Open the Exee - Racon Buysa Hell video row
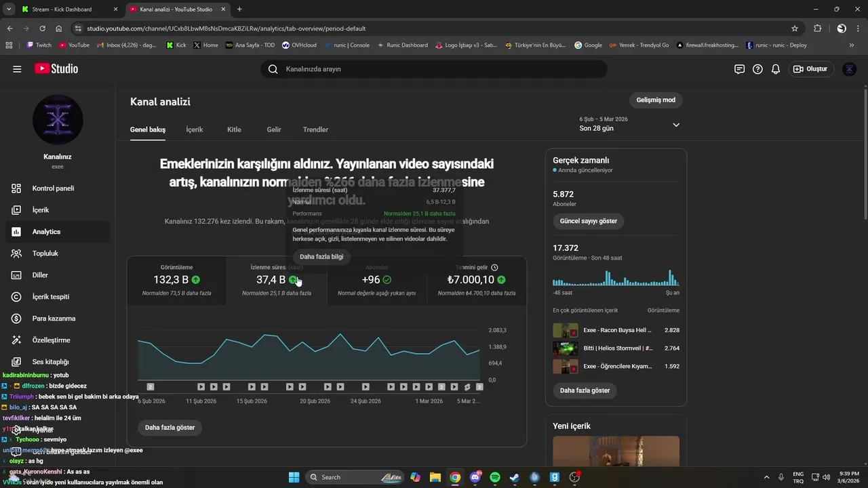 pos(616,330)
